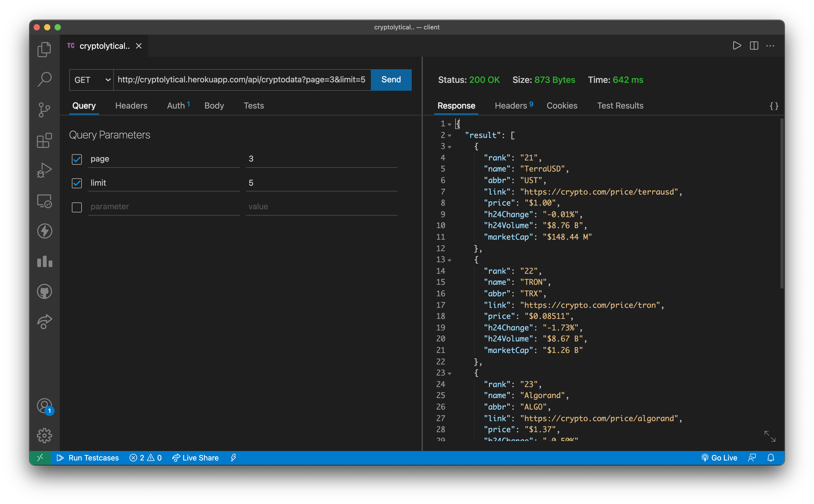Click the "TRON" name value on line 15
This screenshot has height=504, width=814.
[x=533, y=282]
